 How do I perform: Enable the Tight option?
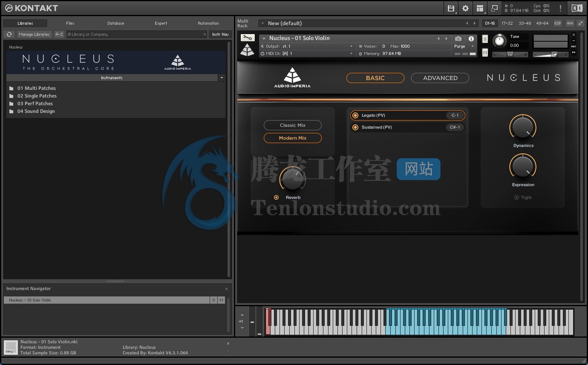pos(516,197)
